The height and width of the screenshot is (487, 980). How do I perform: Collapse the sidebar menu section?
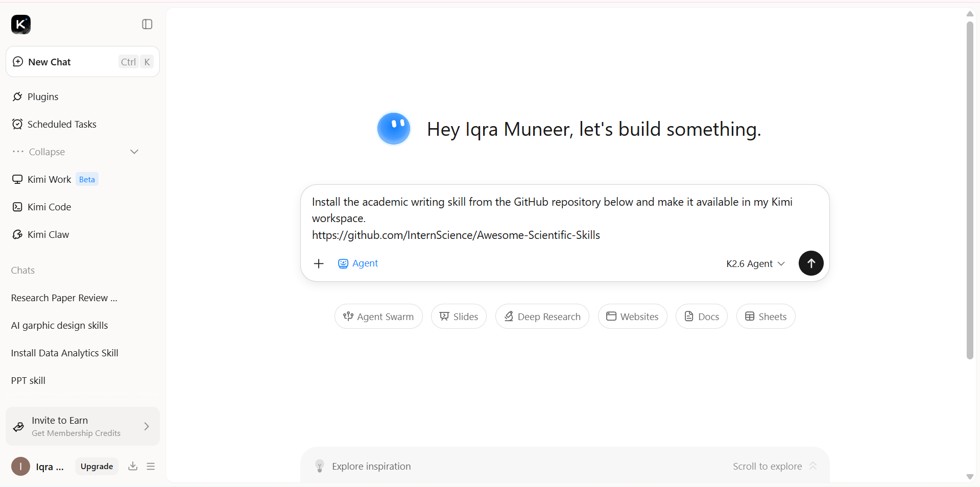76,152
